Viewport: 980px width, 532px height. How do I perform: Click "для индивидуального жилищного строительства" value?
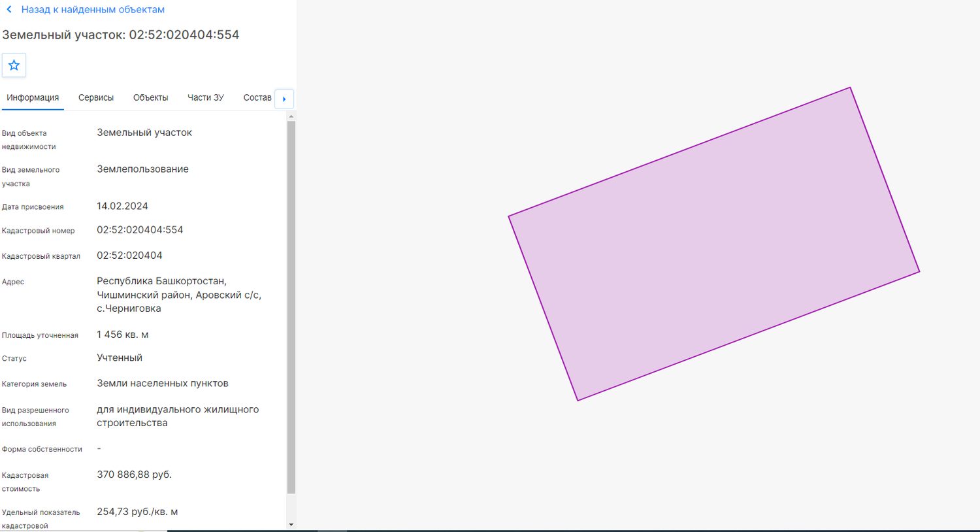(x=178, y=416)
